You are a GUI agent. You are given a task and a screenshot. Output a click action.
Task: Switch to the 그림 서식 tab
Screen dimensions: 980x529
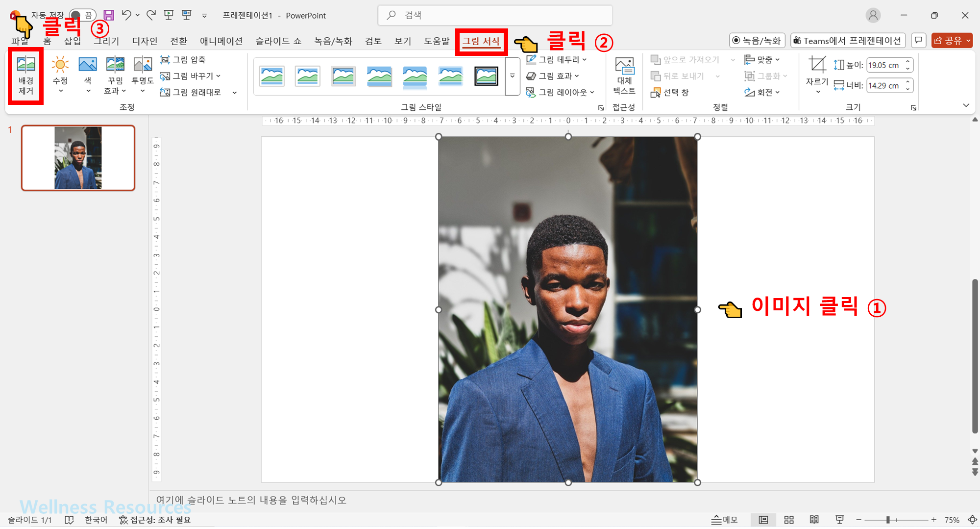coord(481,42)
